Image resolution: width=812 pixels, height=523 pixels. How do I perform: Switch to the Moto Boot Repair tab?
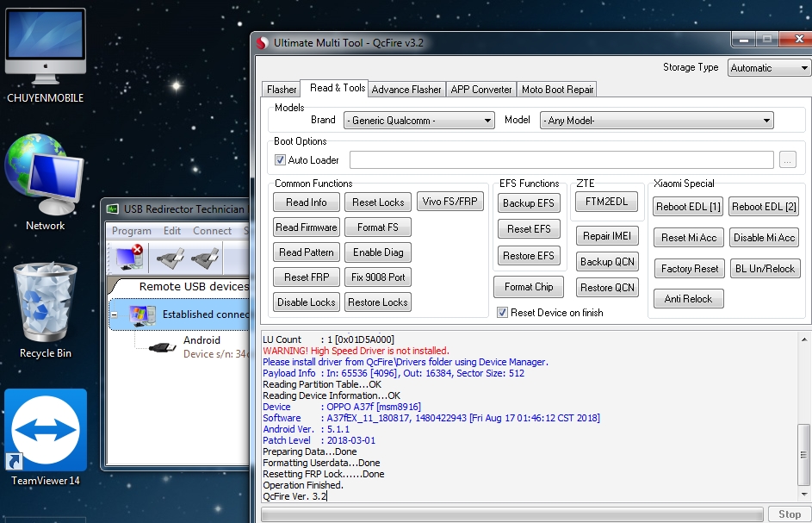[557, 89]
